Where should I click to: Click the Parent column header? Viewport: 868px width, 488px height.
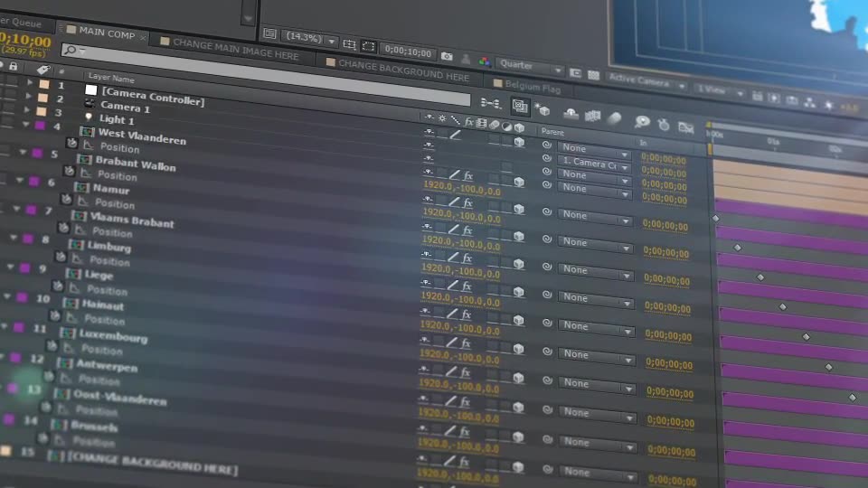[552, 132]
